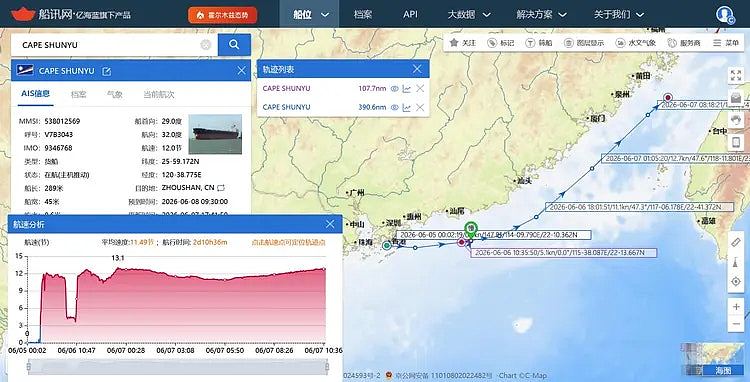The height and width of the screenshot is (382, 750).
Task: Open the user avatar account icon
Action: (725, 14)
